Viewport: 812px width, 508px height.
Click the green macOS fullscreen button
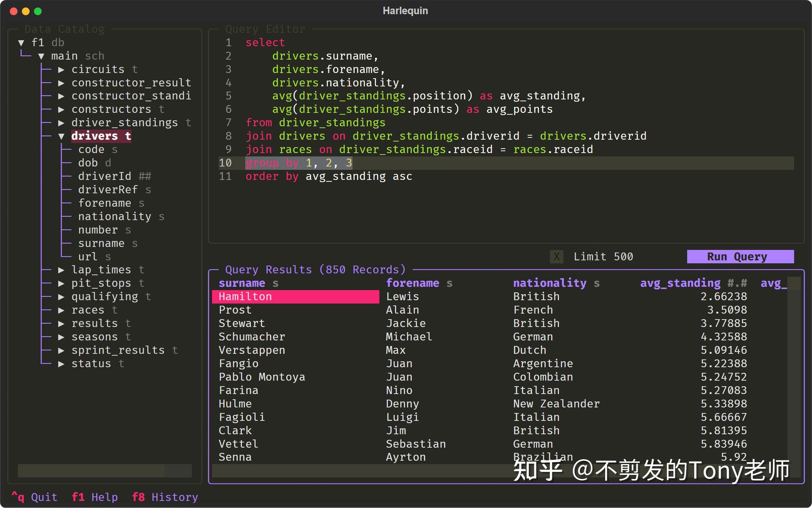38,11
